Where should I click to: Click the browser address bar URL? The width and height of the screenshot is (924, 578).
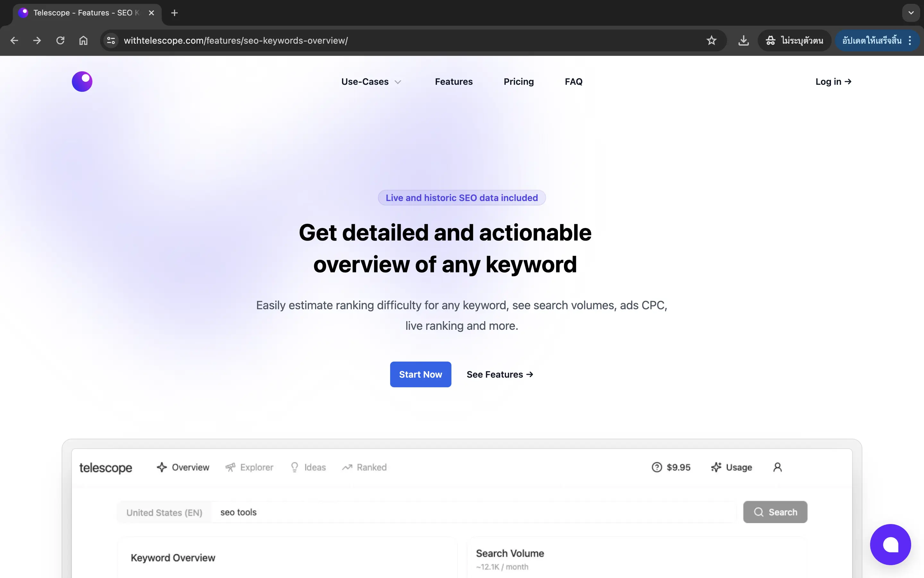235,40
